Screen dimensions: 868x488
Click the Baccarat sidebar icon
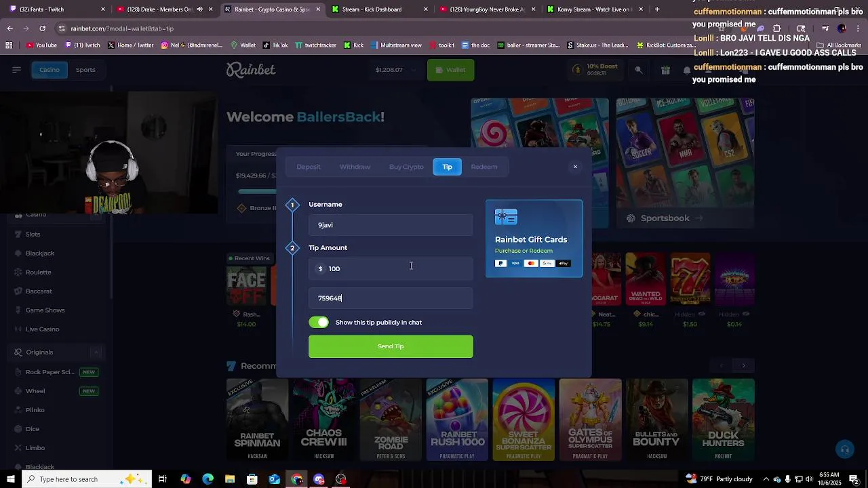pos(19,291)
